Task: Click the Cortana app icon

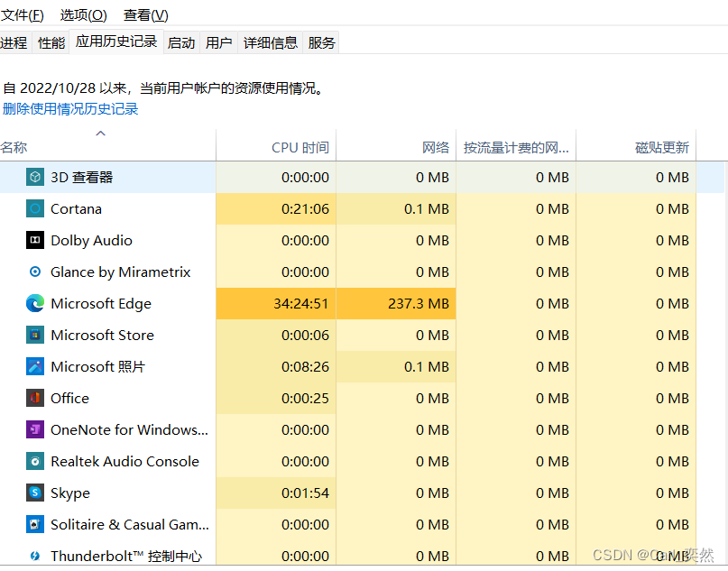Action: point(35,209)
